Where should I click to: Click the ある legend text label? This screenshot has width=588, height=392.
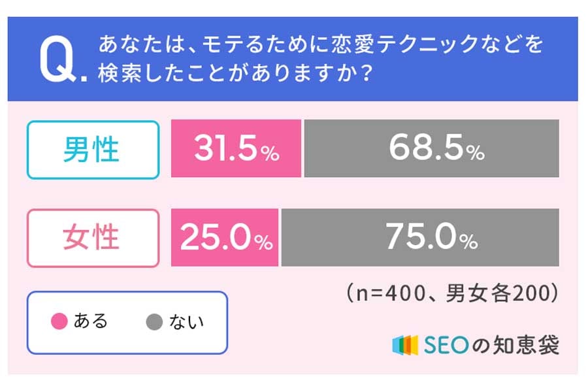pos(90,321)
